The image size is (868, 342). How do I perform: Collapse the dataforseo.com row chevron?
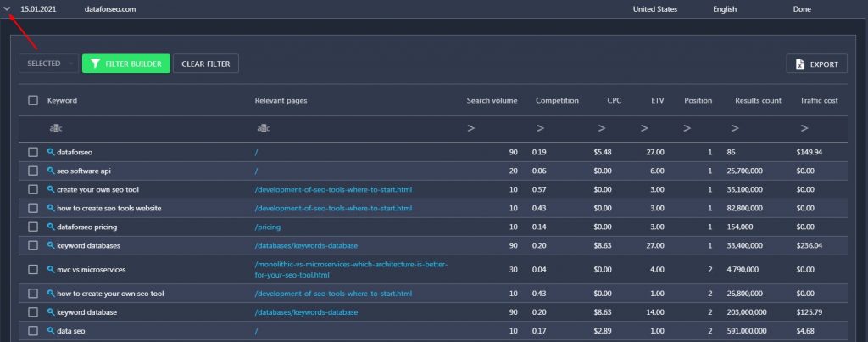point(7,9)
